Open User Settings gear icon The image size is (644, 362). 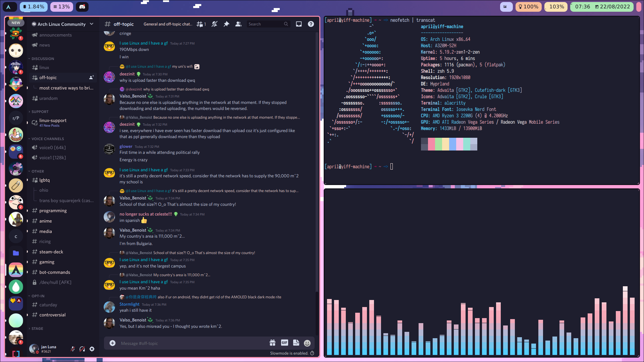pyautogui.click(x=92, y=349)
